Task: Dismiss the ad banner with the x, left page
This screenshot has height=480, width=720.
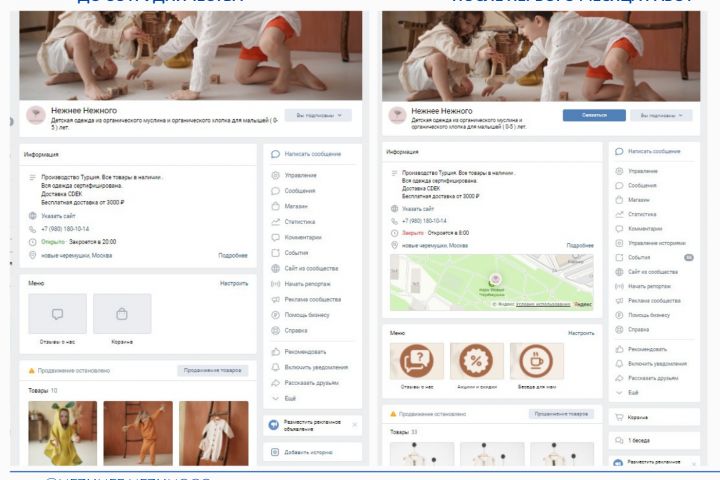Action: click(354, 425)
